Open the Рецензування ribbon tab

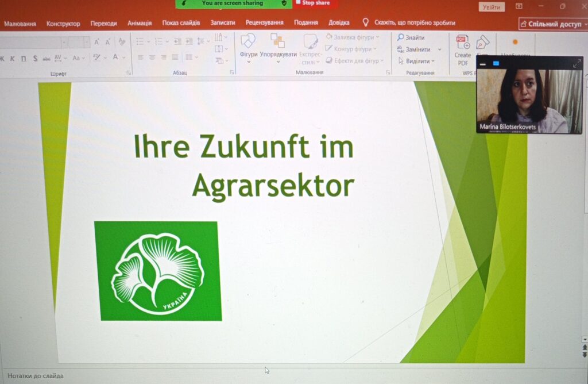point(264,23)
